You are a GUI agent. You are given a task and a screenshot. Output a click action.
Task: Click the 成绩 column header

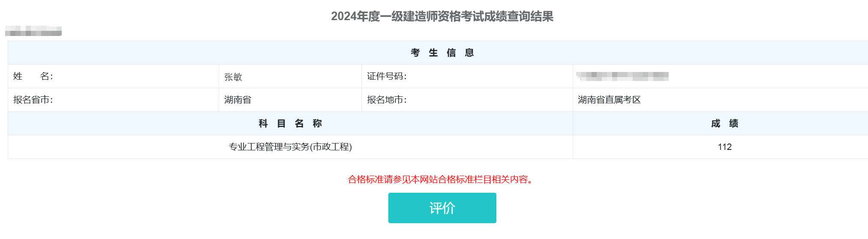pos(724,123)
